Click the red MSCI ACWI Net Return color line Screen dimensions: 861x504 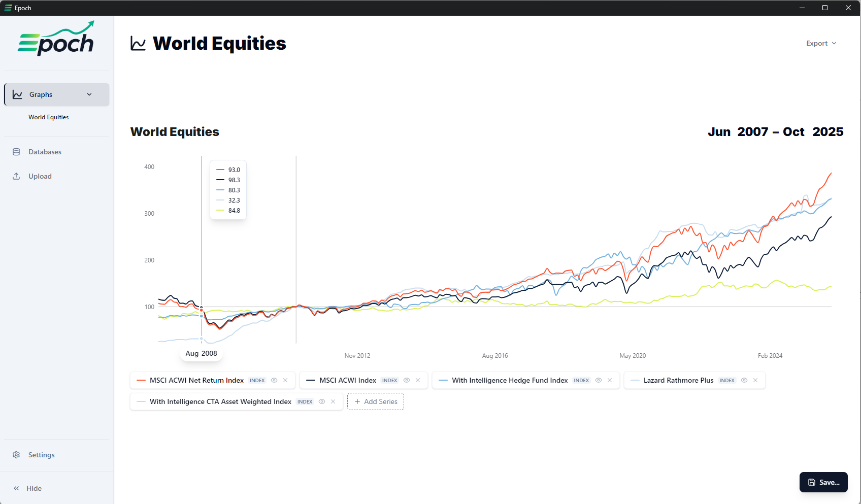141,380
